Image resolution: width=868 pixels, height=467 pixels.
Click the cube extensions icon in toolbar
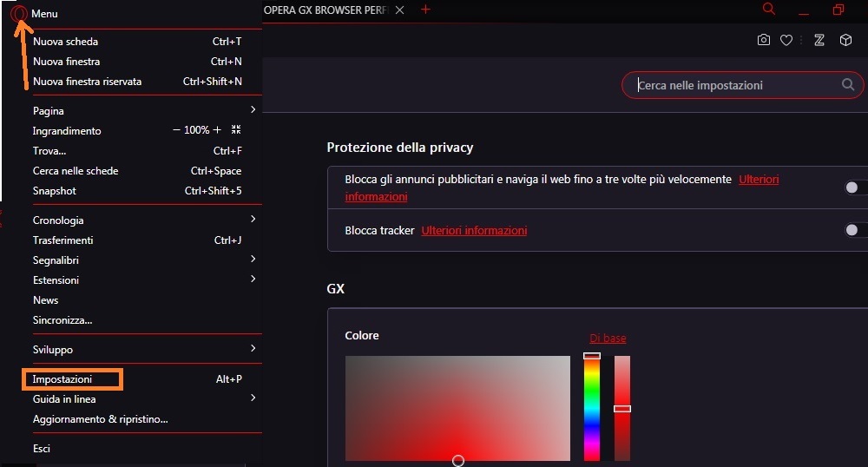[x=845, y=40]
